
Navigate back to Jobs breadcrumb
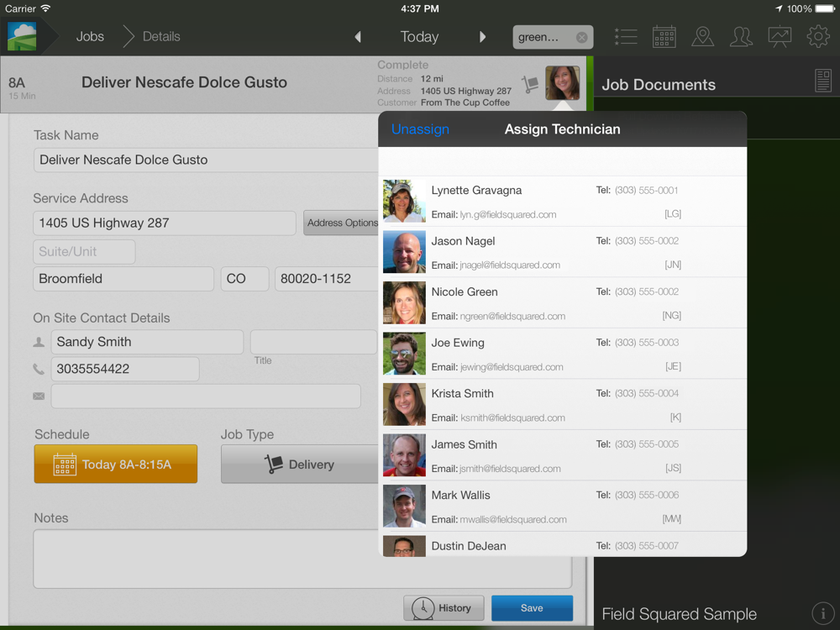coord(90,37)
